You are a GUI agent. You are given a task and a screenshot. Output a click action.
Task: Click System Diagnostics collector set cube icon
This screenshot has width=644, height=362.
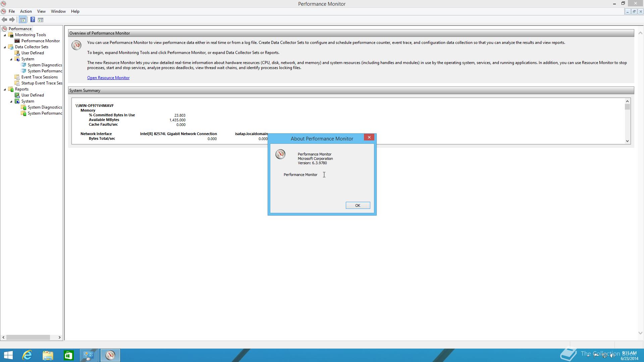23,65
